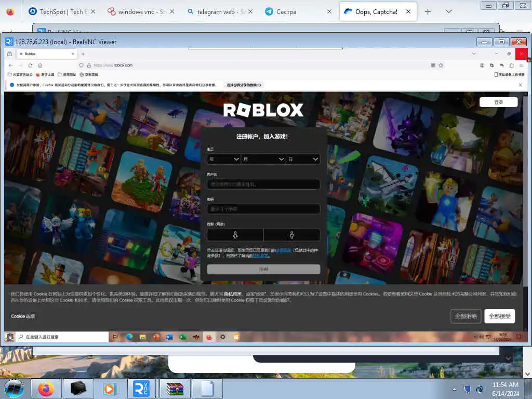Open the extensions puzzle icon in remote Firefox
This screenshot has height=399, width=532.
(511, 65)
